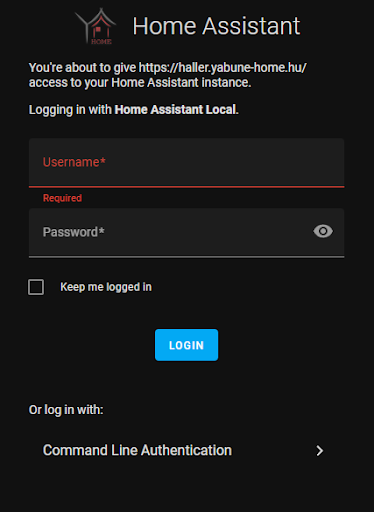Click the Home Assistant title heading
Screen dimensions: 374x512
[216, 26]
